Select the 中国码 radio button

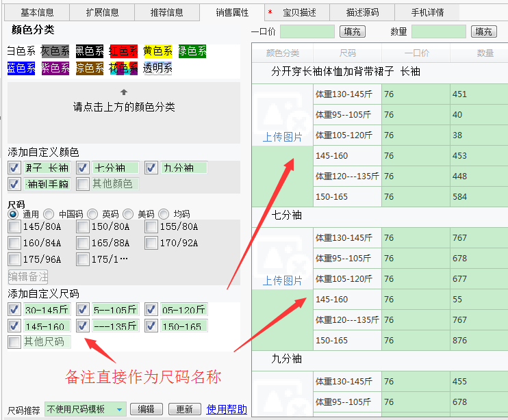(x=48, y=214)
